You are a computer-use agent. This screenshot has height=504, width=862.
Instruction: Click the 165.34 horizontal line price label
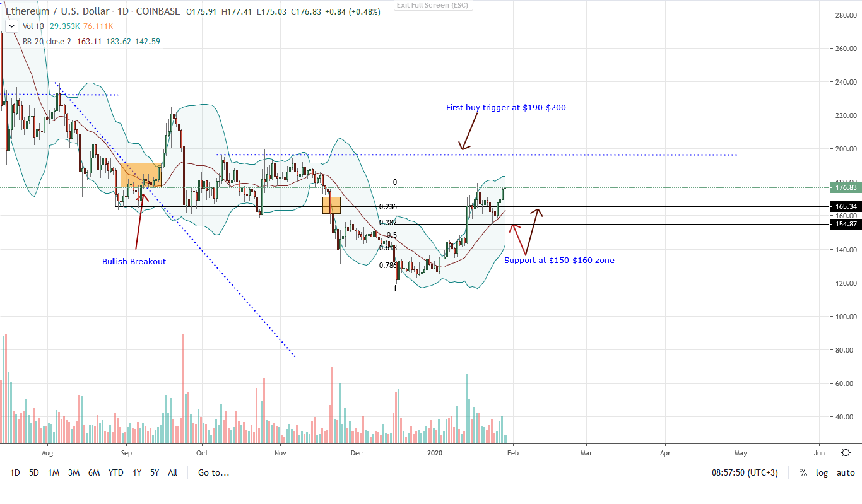point(846,206)
